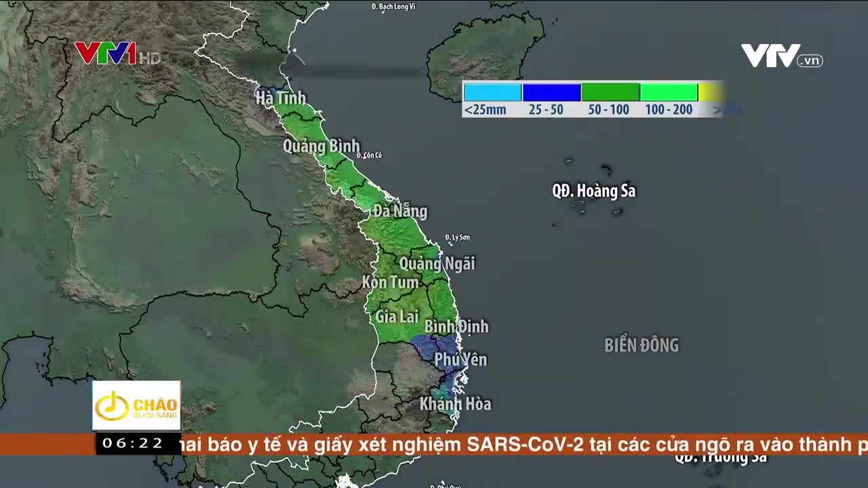The image size is (868, 488).
Task: Select the green 50 - 100 legend swatch
Action: tap(610, 92)
